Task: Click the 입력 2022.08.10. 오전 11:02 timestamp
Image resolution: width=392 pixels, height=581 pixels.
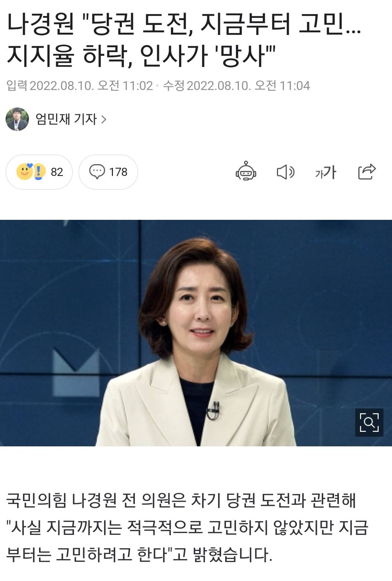Action: tap(80, 86)
